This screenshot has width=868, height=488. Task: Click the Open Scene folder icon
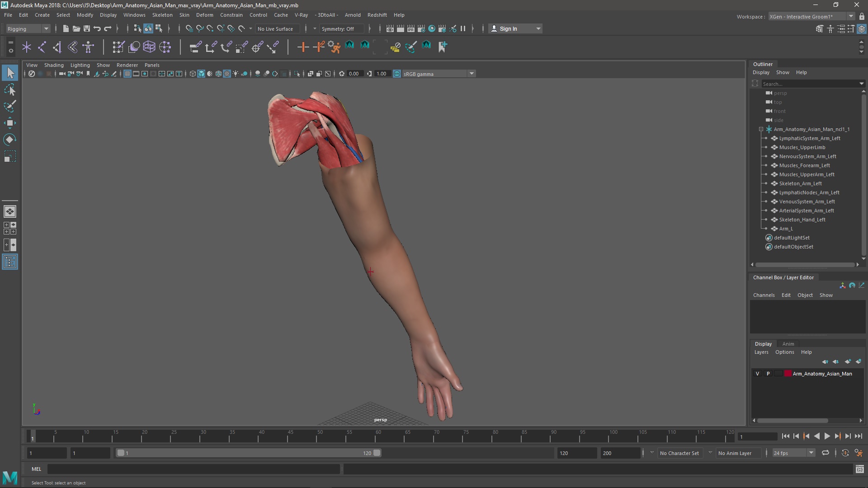click(76, 28)
